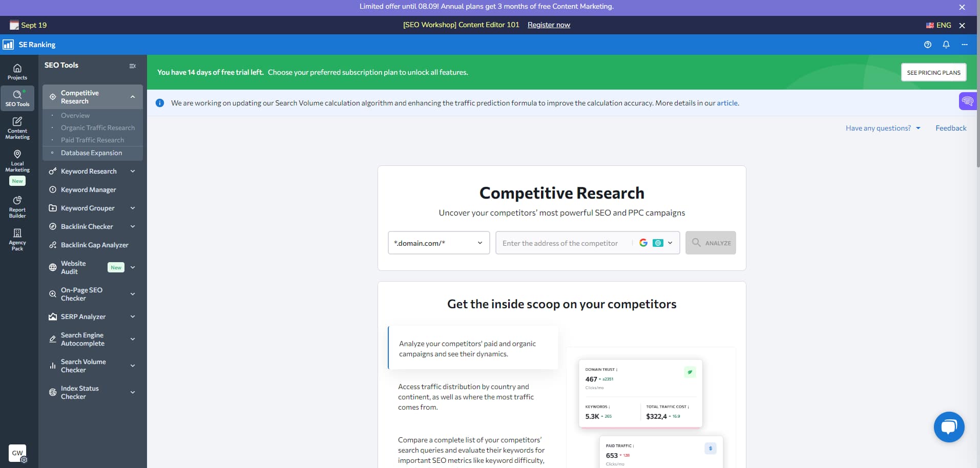The image size is (980, 468).
Task: Click inside the competitor address input field
Action: click(x=564, y=243)
